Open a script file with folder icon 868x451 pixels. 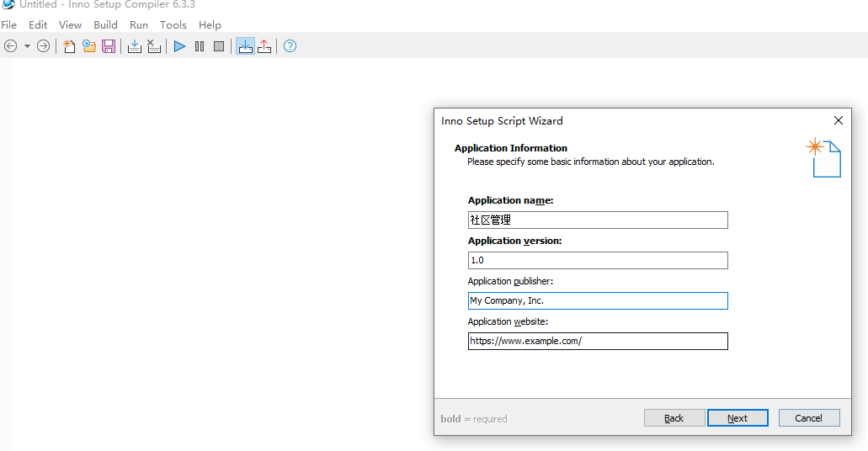(x=89, y=46)
